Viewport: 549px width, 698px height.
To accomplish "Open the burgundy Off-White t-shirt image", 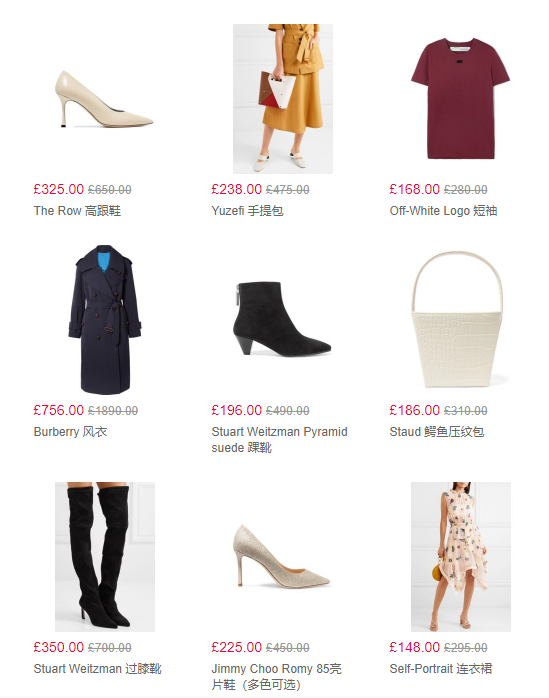I will click(x=460, y=99).
